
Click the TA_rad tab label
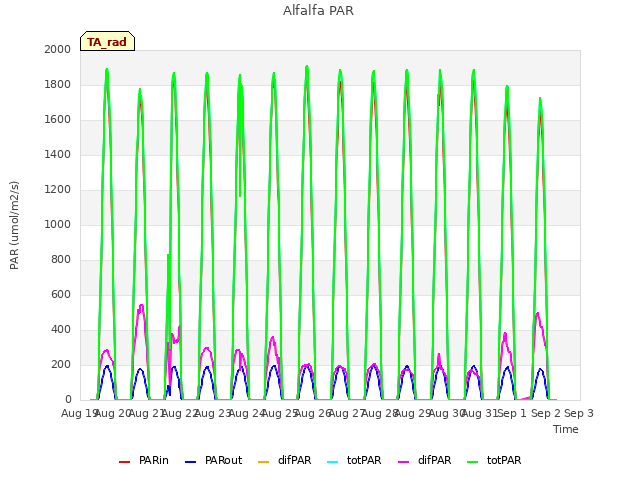click(x=107, y=42)
